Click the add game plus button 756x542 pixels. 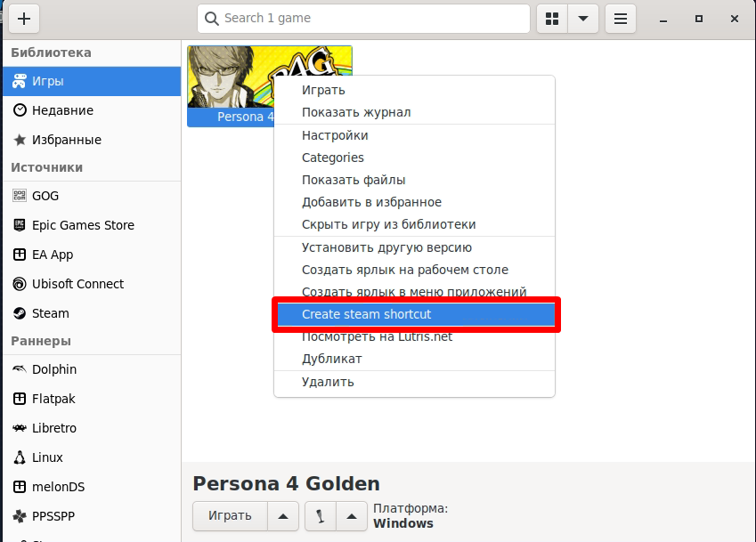[x=24, y=19]
